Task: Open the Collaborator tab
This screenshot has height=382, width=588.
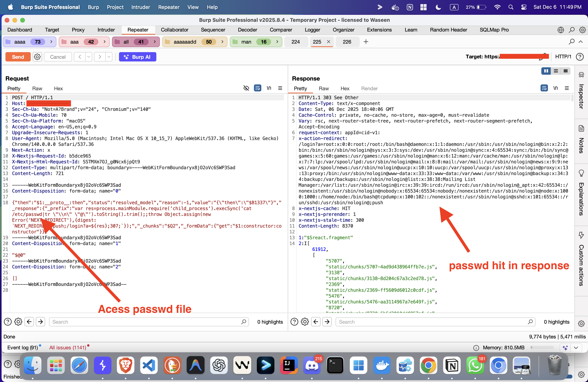Action: tap(174, 30)
